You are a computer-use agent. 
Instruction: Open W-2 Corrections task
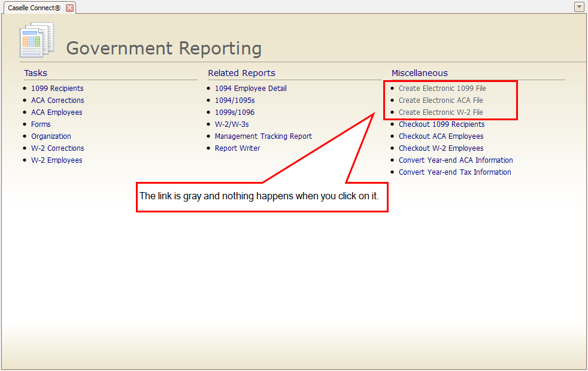pos(57,148)
